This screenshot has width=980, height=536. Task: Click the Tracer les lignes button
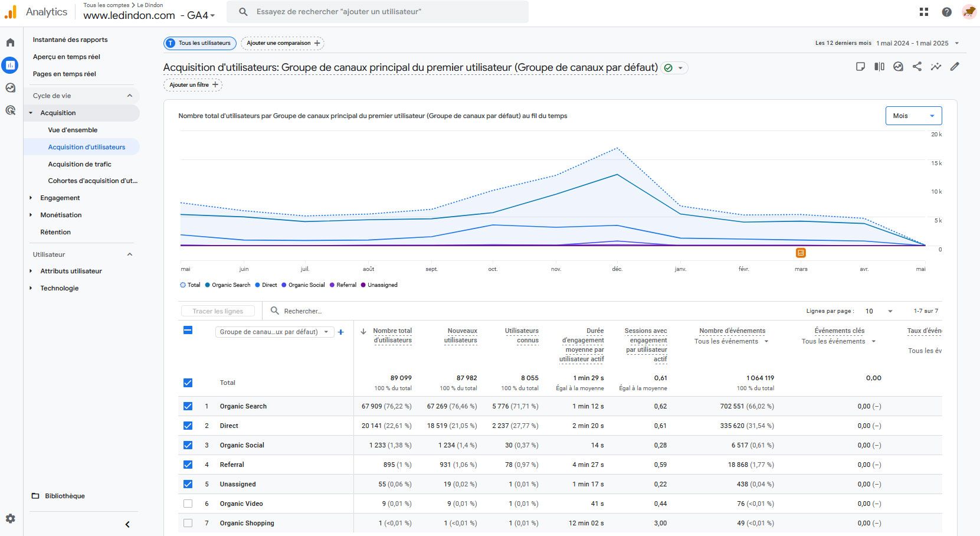(x=218, y=311)
